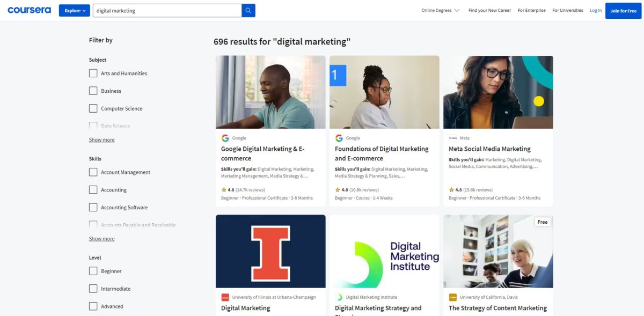This screenshot has height=316, width=644.
Task: Enable the Accounting skills filter
Action: click(x=92, y=189)
